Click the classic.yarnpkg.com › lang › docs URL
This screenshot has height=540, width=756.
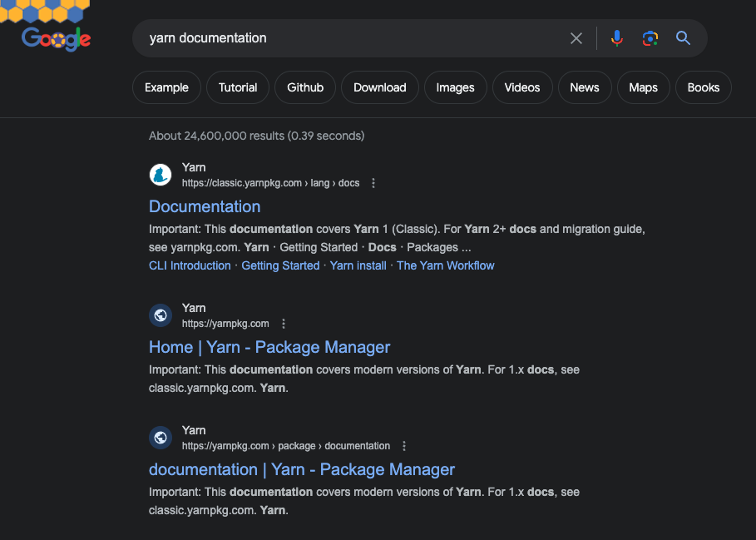(x=270, y=183)
